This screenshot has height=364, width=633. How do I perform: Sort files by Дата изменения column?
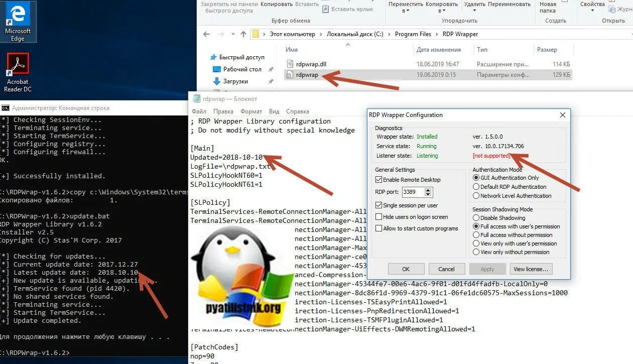(438, 50)
